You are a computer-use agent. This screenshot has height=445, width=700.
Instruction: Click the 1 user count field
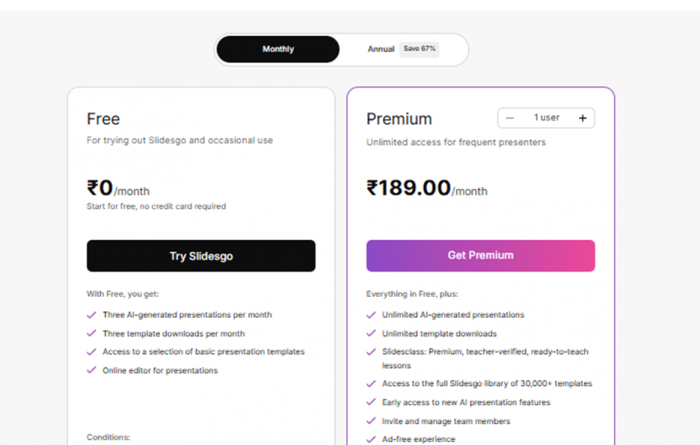pyautogui.click(x=546, y=118)
